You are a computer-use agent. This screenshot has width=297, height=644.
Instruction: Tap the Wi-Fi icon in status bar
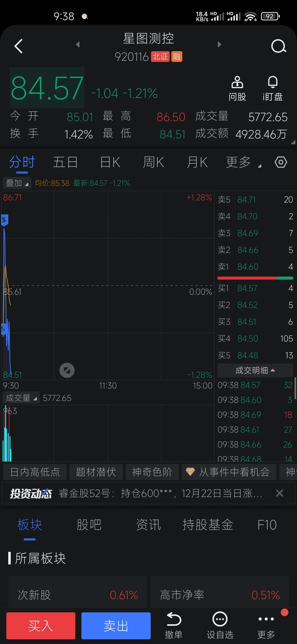250,17
